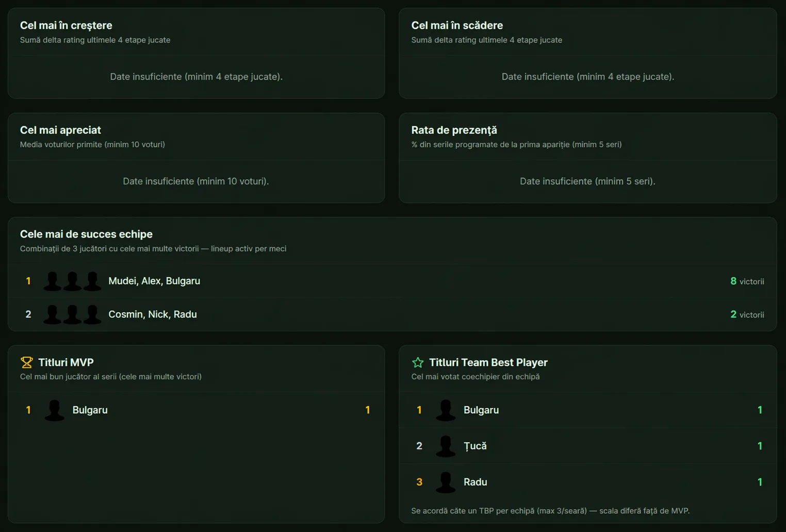
Task: Click the 8 victorii count
Action: (x=747, y=281)
